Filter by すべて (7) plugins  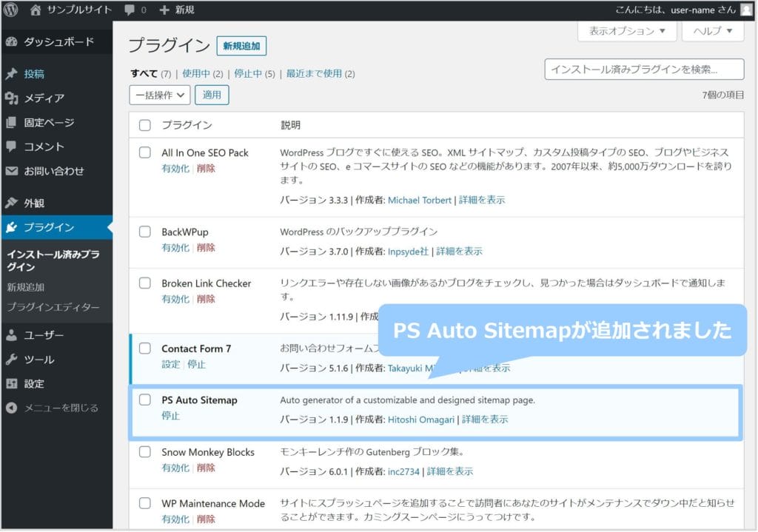150,74
